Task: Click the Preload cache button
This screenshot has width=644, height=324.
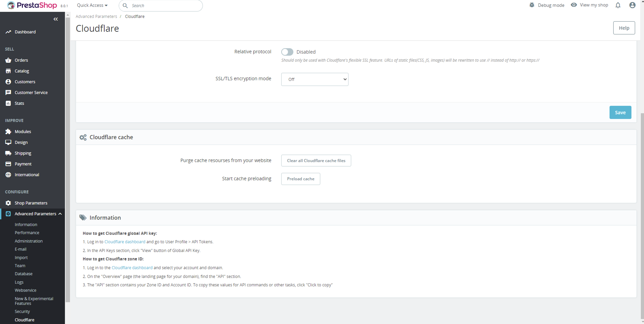Action: point(301,179)
